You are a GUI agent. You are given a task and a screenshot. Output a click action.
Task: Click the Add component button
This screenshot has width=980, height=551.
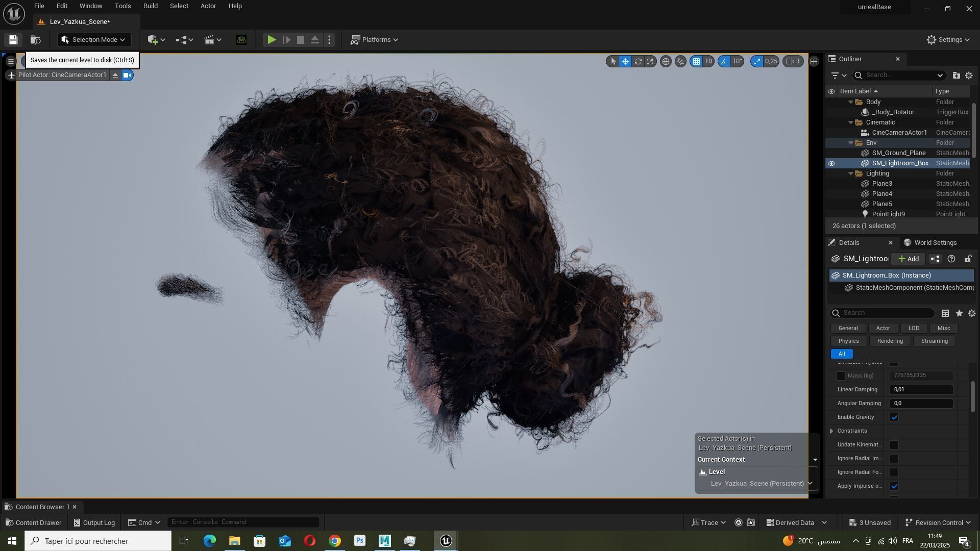click(x=908, y=259)
